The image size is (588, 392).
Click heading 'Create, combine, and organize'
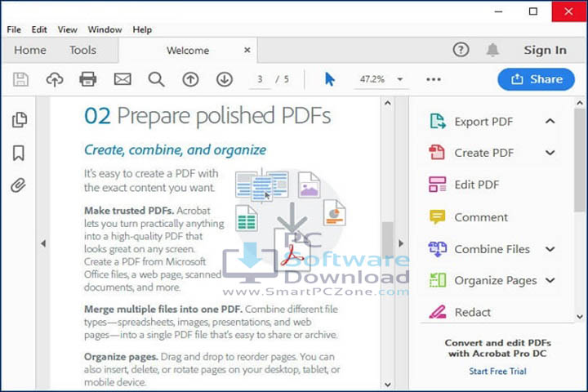click(175, 150)
